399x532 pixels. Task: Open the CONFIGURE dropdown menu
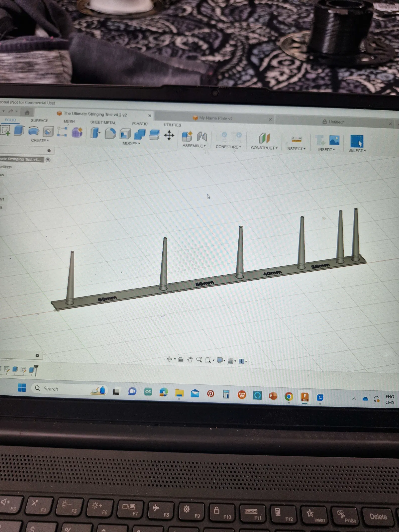tap(228, 147)
